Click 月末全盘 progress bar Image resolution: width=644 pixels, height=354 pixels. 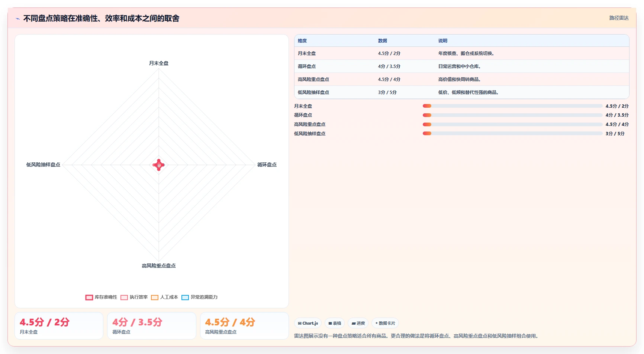click(x=512, y=106)
